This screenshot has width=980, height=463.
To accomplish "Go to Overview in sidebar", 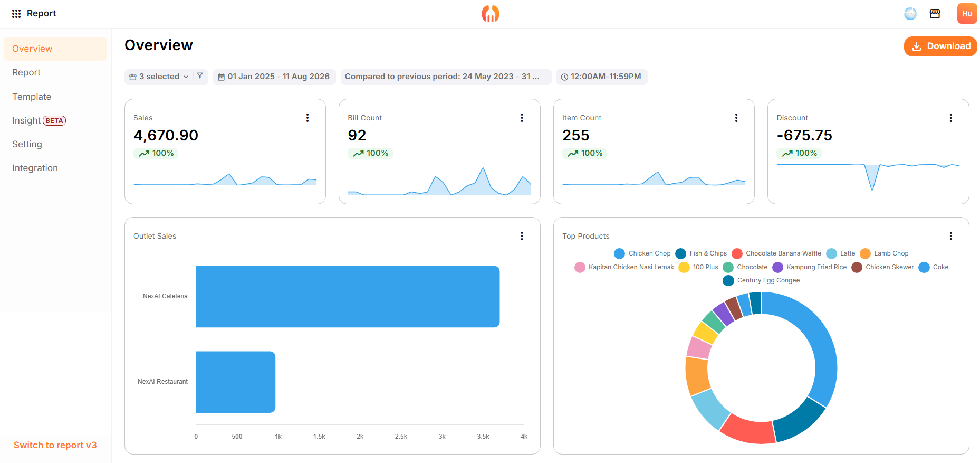I will 55,49.
